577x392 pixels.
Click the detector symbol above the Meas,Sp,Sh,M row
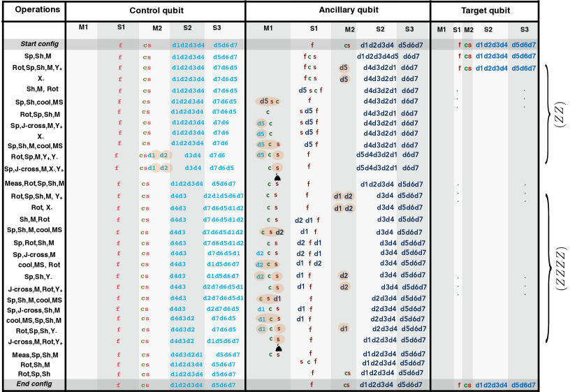[x=279, y=348]
